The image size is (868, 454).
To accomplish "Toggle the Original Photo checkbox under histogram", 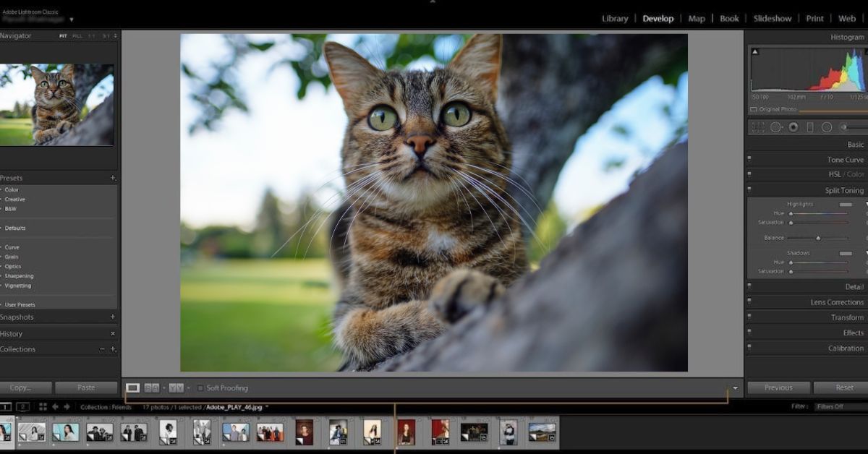I will pyautogui.click(x=754, y=110).
